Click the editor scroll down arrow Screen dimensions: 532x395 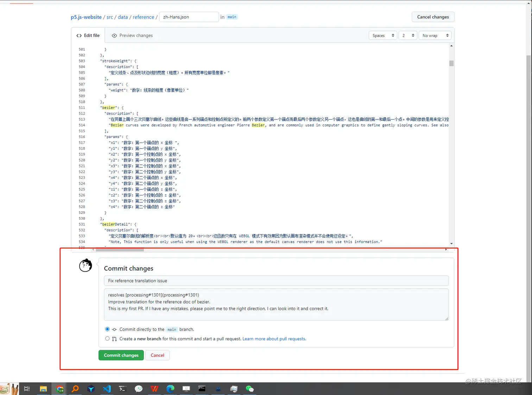pyautogui.click(x=451, y=244)
